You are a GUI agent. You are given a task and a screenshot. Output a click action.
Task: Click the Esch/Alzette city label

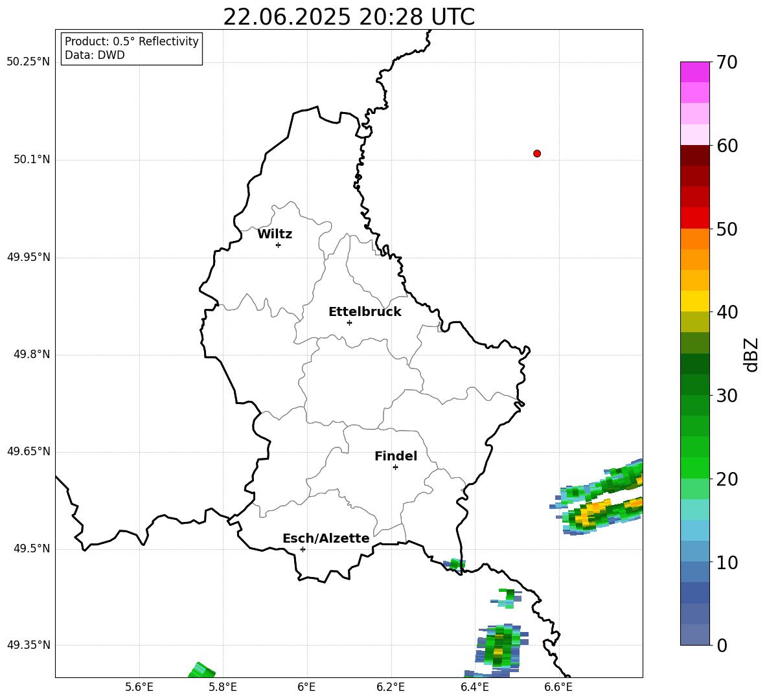(x=326, y=538)
